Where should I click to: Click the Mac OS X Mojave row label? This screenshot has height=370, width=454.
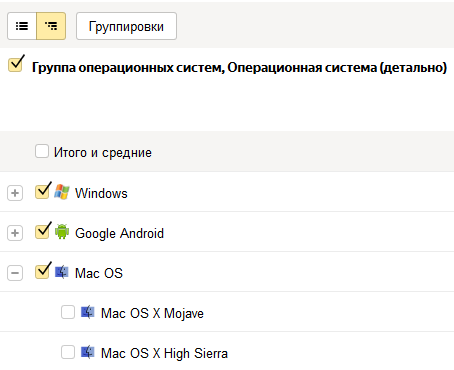152,313
